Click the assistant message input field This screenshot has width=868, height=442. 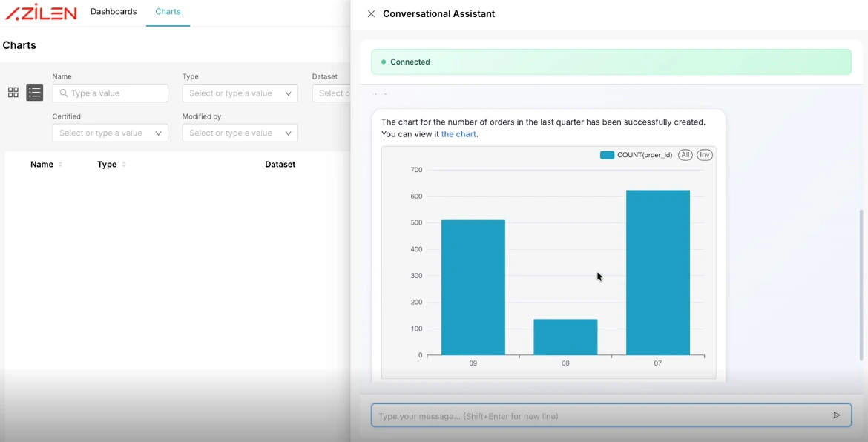coord(594,415)
